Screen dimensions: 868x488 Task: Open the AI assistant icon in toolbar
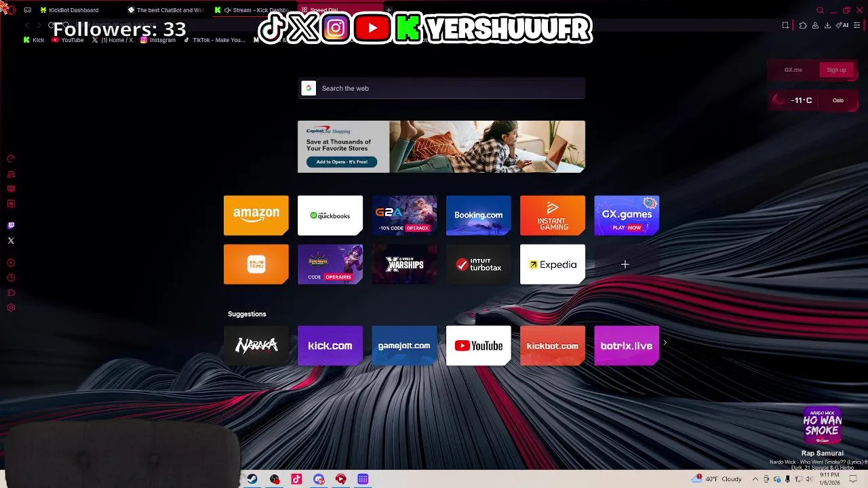click(844, 25)
